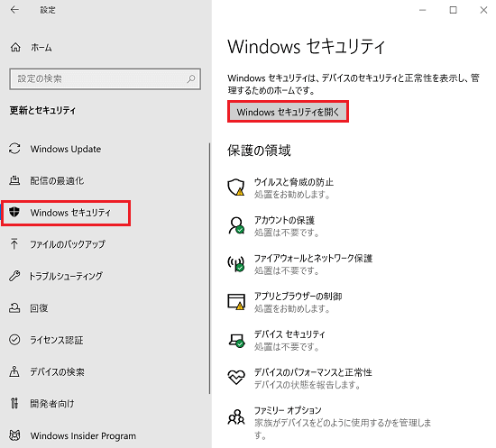Open Windows Insider Program page

tap(83, 435)
